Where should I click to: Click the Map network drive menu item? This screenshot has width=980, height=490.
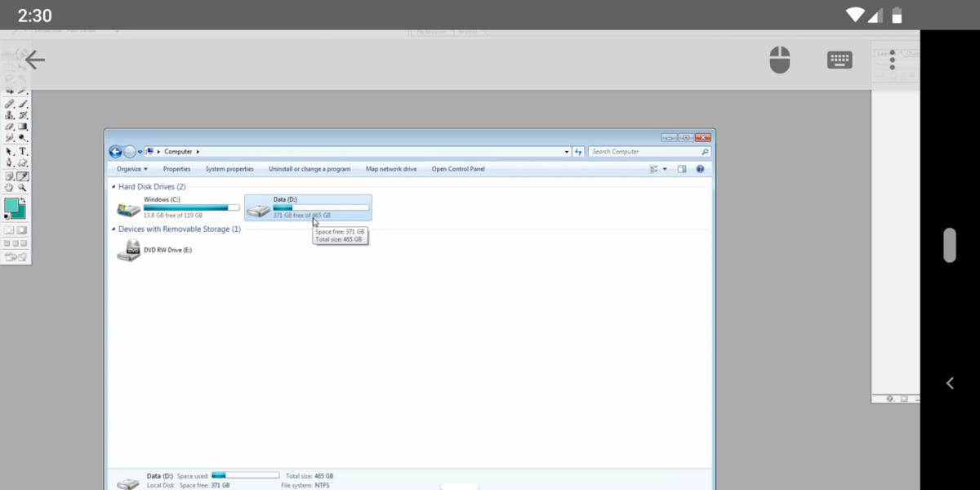390,168
